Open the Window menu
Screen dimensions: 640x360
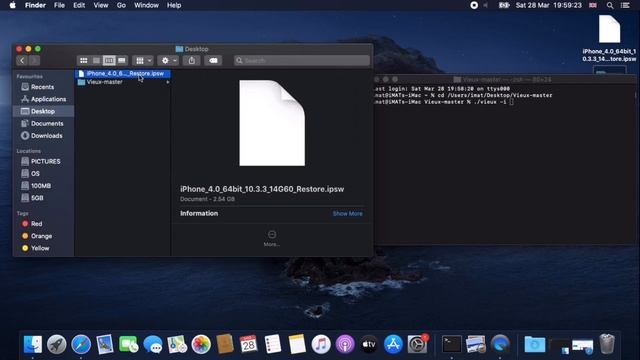pos(146,5)
